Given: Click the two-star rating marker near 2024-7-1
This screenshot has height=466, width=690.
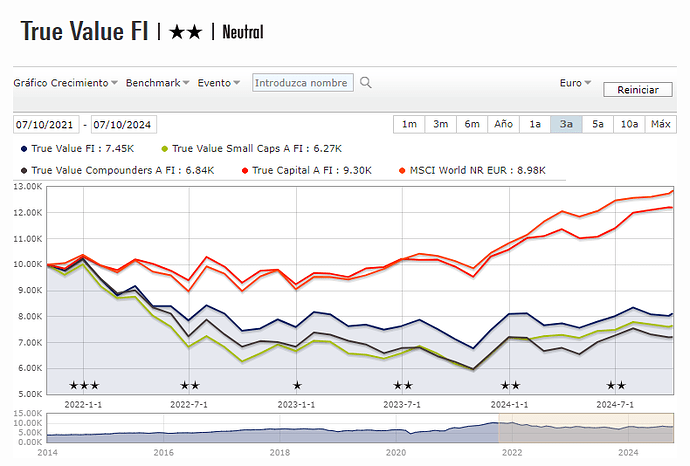Looking at the screenshot, I should click(616, 386).
